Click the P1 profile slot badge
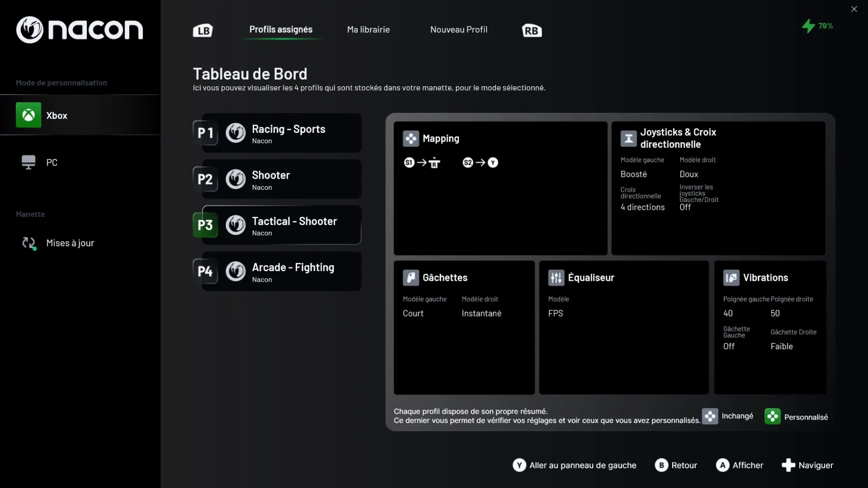 (x=205, y=132)
